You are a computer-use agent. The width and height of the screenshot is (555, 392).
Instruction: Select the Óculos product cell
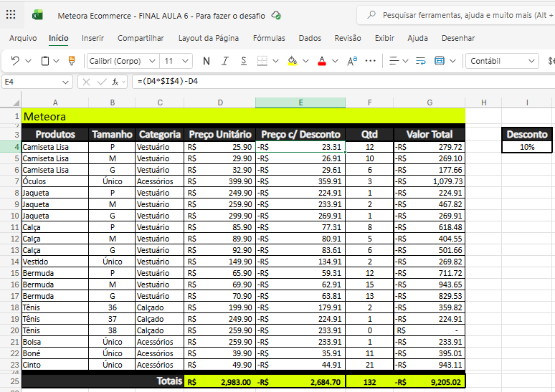pos(55,181)
